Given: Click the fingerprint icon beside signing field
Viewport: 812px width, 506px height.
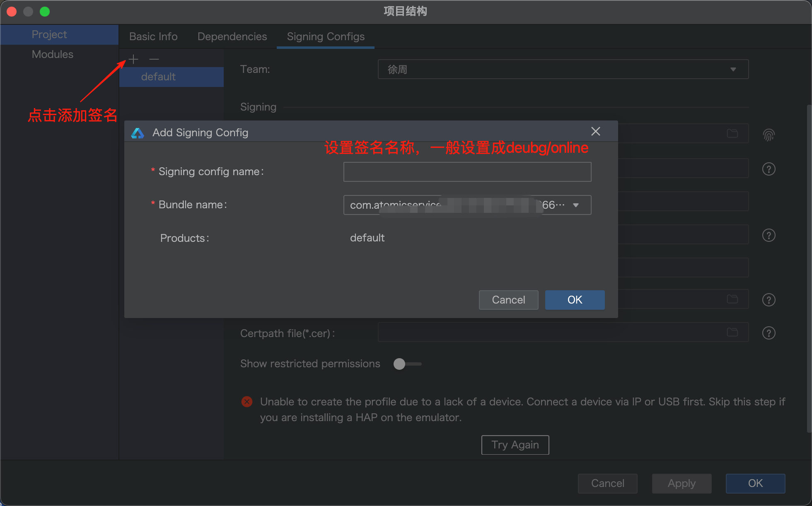Looking at the screenshot, I should point(768,135).
